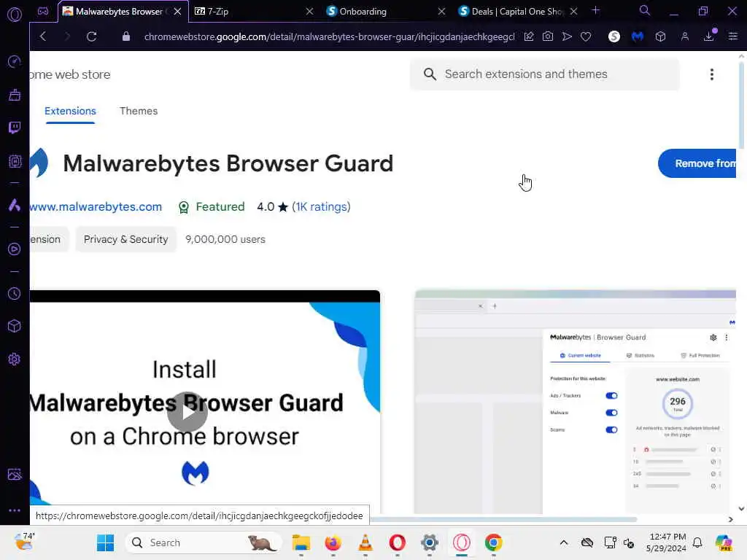747x560 pixels.
Task: Click the Featured badge
Action: pyautogui.click(x=212, y=207)
